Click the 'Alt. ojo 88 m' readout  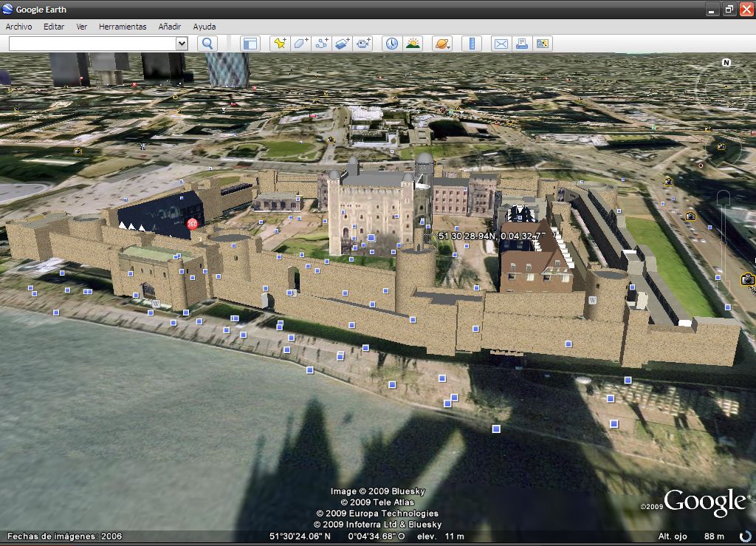coord(691,536)
